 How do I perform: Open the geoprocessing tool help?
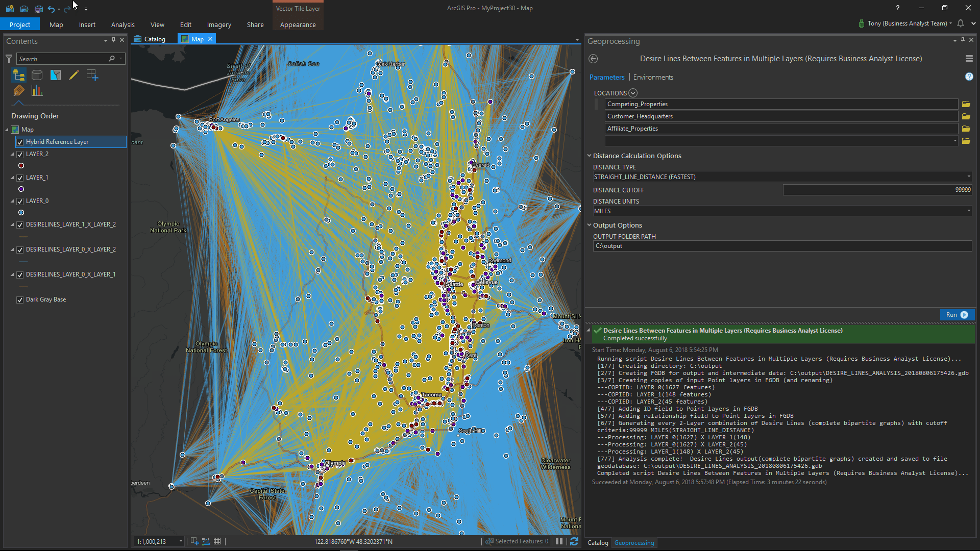[969, 77]
